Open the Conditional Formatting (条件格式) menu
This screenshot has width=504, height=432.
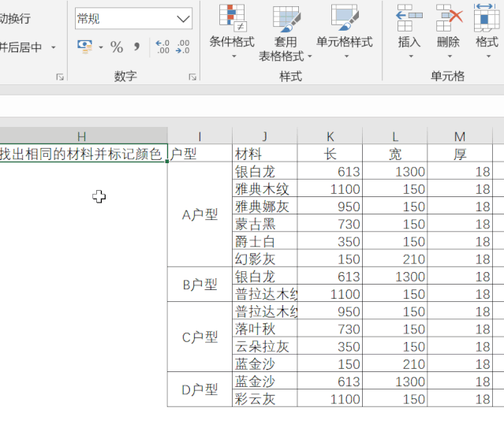coord(232,32)
